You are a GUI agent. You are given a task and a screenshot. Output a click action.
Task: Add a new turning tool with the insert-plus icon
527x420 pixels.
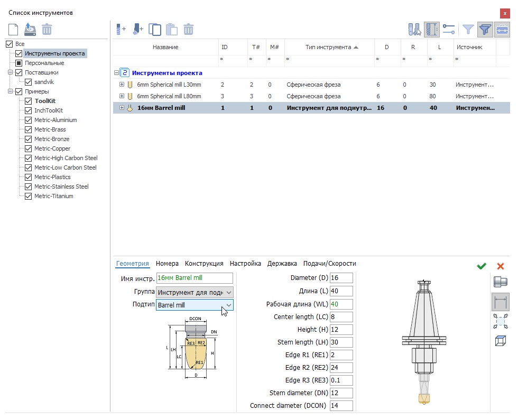tap(138, 30)
